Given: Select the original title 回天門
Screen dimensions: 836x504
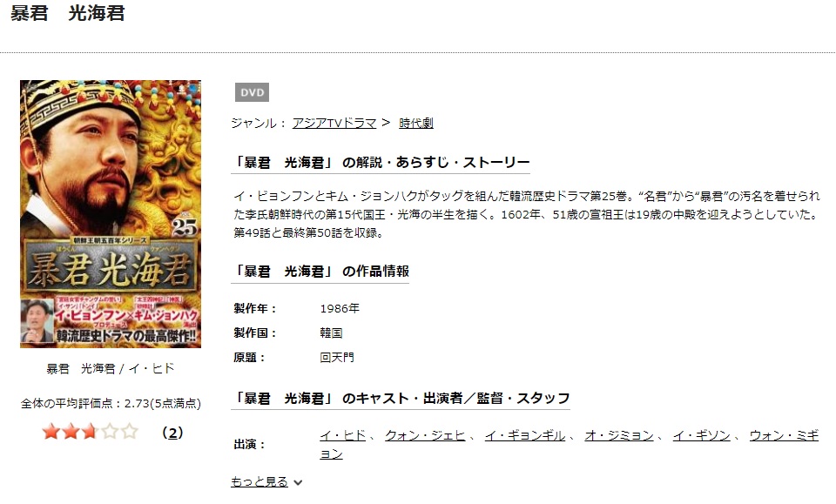Looking at the screenshot, I should tap(337, 358).
